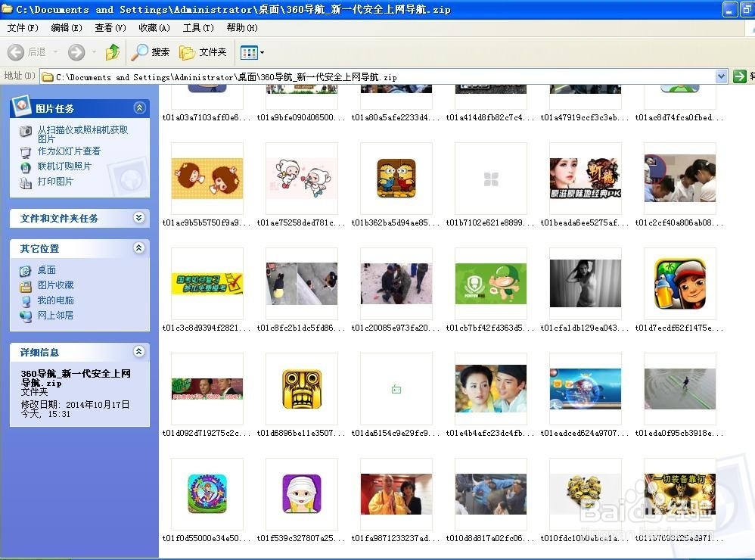Open the 查看(V) menu
Viewport: 755px width, 560px height.
(x=110, y=28)
